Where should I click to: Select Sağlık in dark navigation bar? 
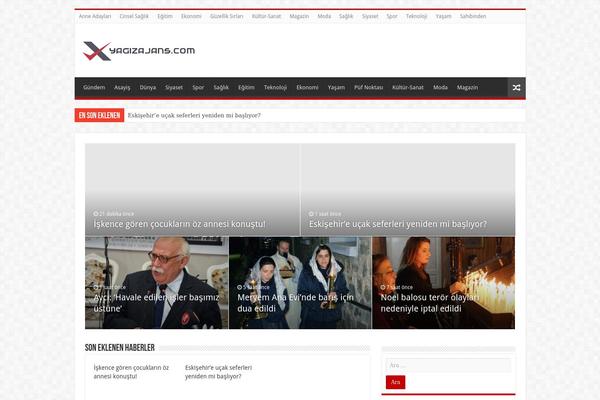point(221,87)
